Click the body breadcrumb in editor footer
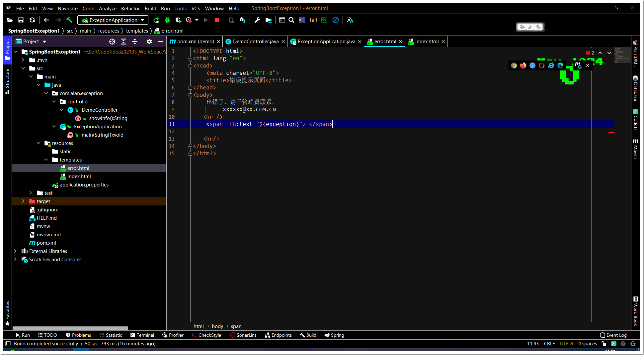Viewport: 644px width, 355px height. pos(217,326)
